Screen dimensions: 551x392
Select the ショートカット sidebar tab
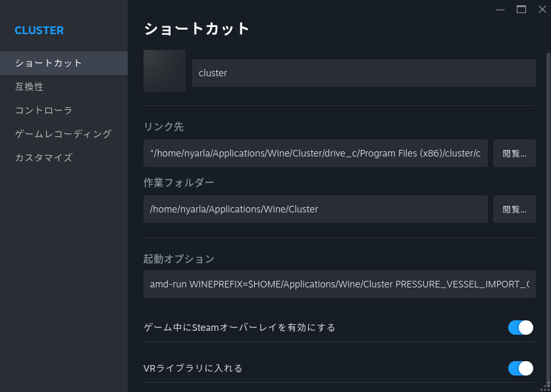tap(64, 63)
